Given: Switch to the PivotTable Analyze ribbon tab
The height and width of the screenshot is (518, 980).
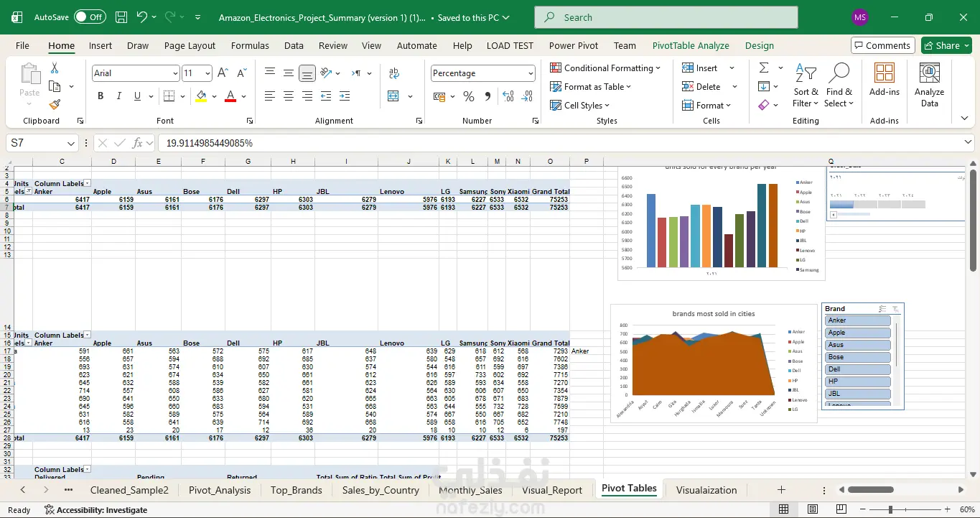Looking at the screenshot, I should [690, 45].
